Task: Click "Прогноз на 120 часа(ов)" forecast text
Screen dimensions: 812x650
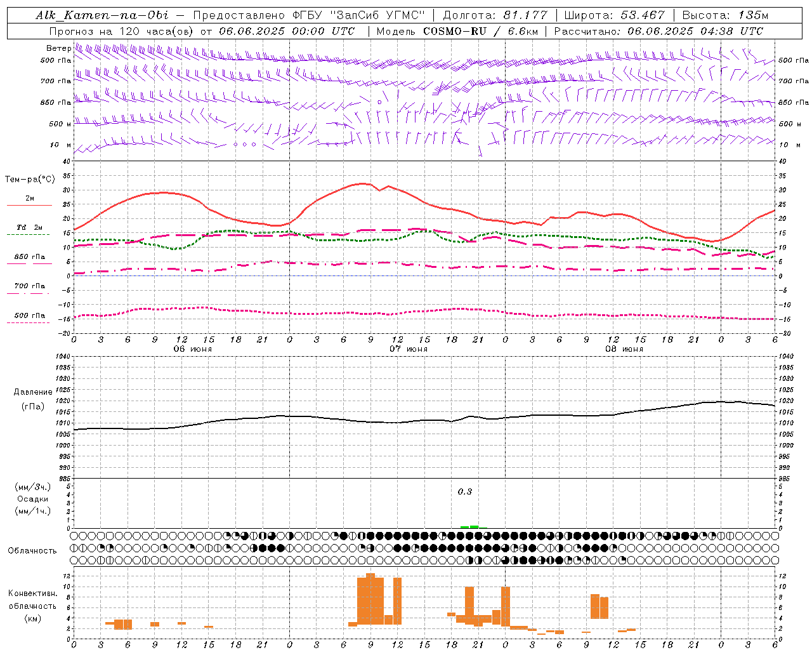Action: click(x=122, y=31)
